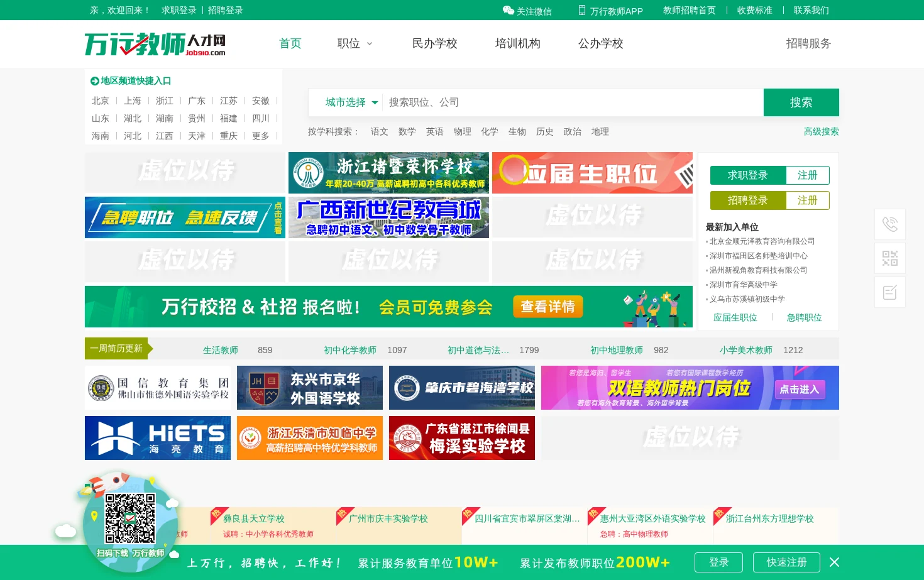Select the 广东 region link

point(197,101)
